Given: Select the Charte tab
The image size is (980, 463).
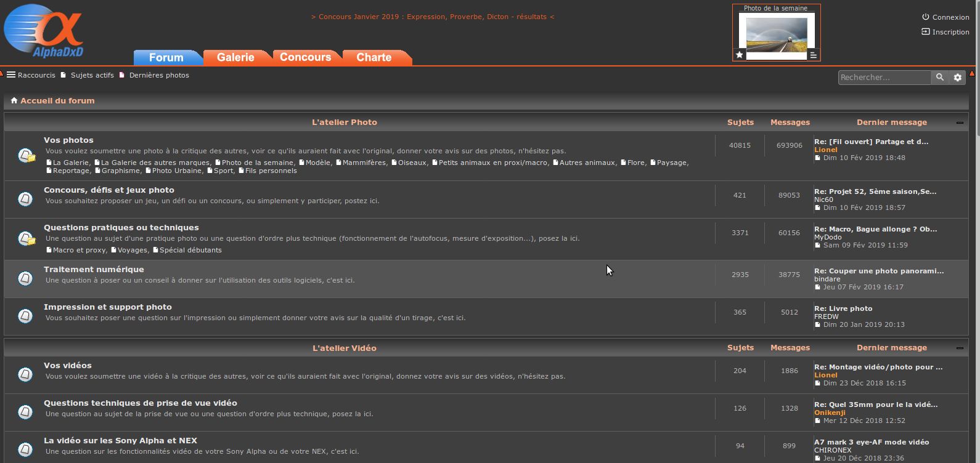Looking at the screenshot, I should point(374,57).
